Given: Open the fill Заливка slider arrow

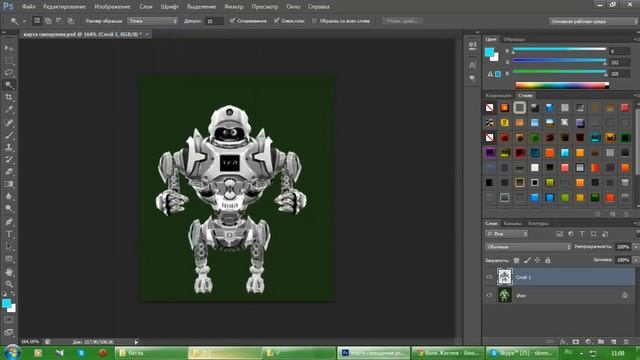Looking at the screenshot, I should click(635, 260).
